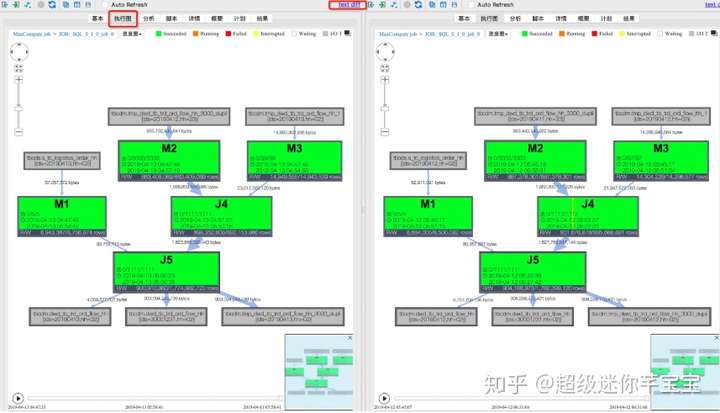The height and width of the screenshot is (413, 720).
Task: Select M1 task node in right pane
Action: pos(428,216)
